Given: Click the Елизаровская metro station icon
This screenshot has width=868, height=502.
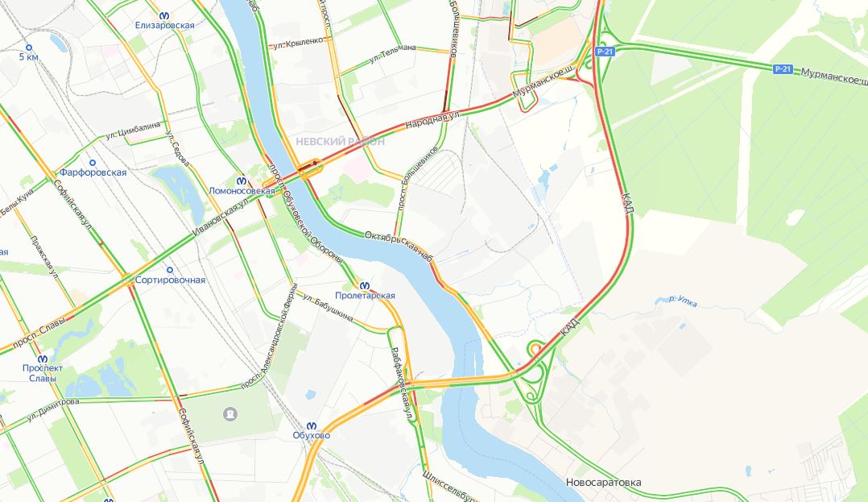Looking at the screenshot, I should [x=164, y=16].
